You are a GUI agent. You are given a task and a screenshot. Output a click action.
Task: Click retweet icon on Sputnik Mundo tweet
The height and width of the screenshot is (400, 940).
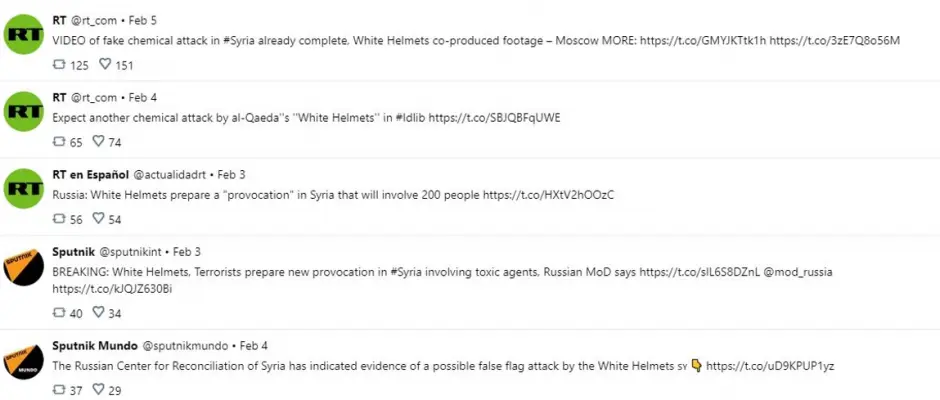click(59, 390)
